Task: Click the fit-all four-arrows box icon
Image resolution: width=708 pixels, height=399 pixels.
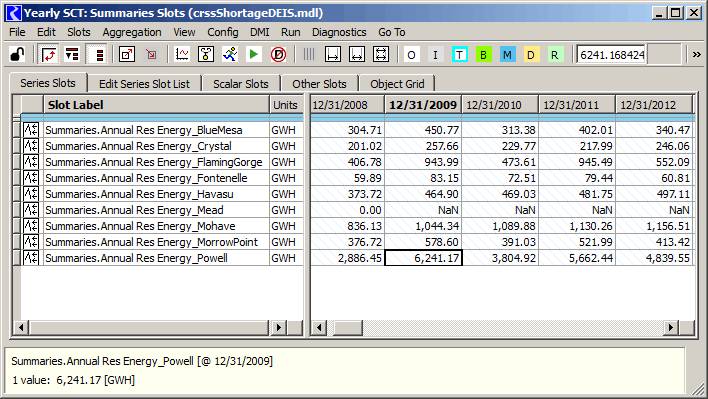Action: (381, 55)
